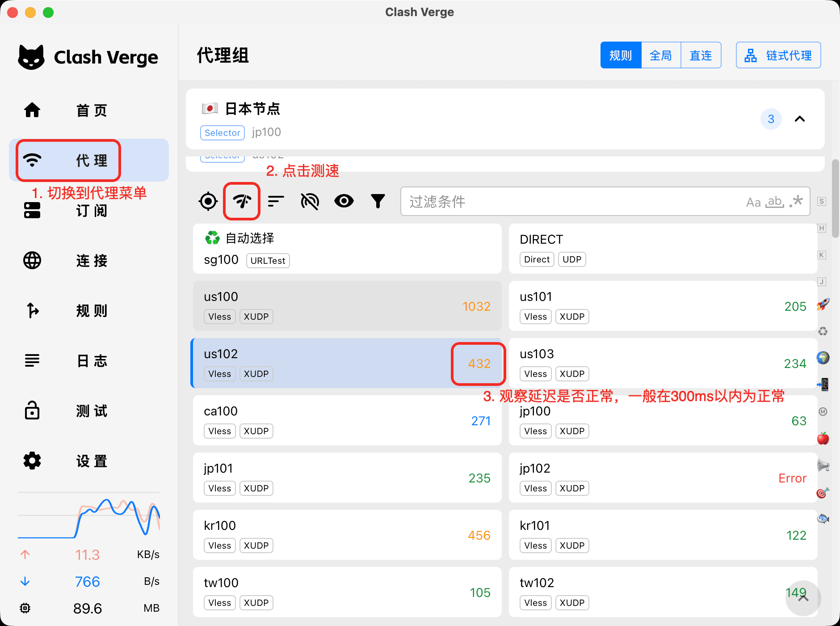Select the DIRECT proxy card

click(663, 249)
